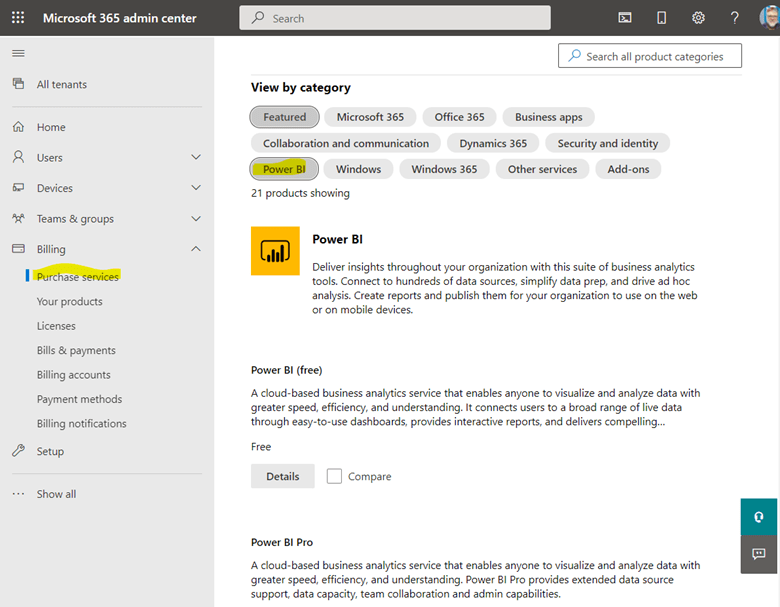Open the app launcher waffle icon
780x607 pixels.
pos(18,18)
